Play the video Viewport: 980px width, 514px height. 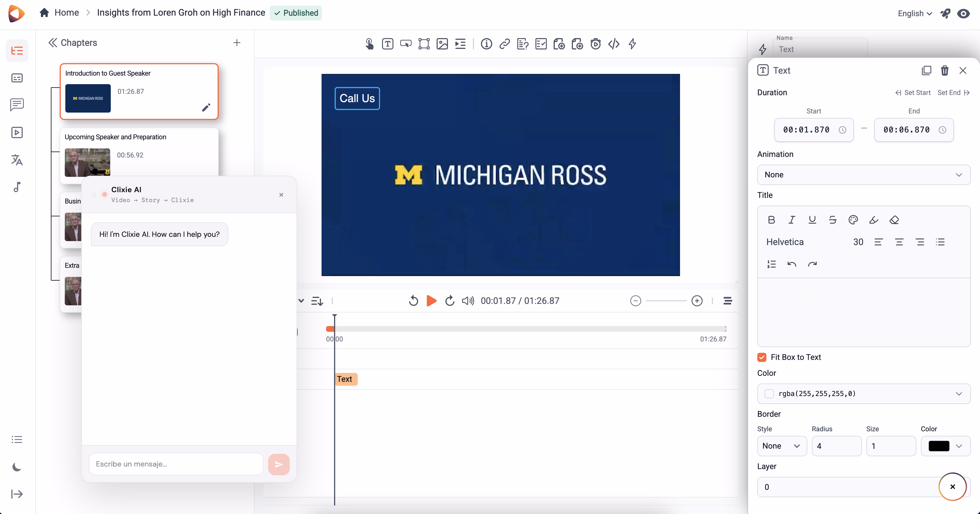click(431, 301)
